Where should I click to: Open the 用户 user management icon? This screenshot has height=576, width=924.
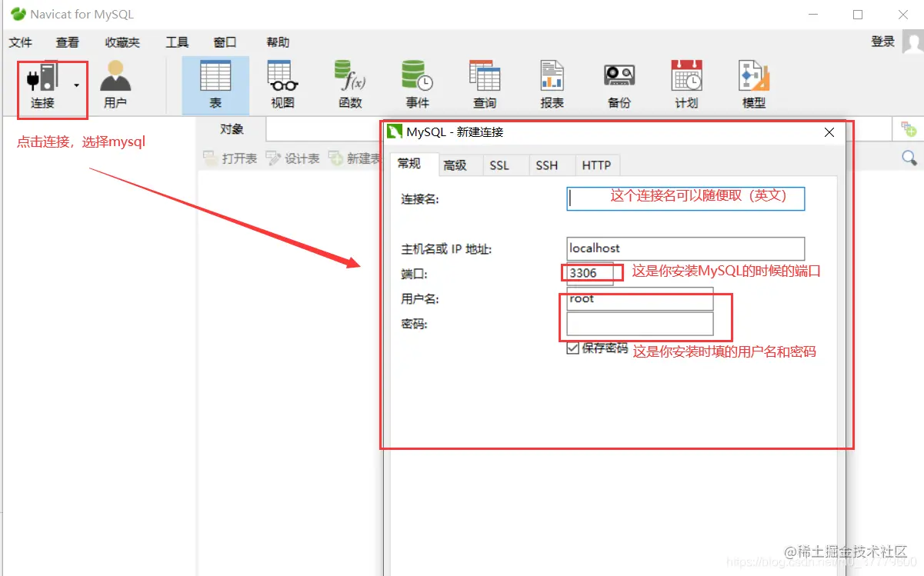pos(115,85)
